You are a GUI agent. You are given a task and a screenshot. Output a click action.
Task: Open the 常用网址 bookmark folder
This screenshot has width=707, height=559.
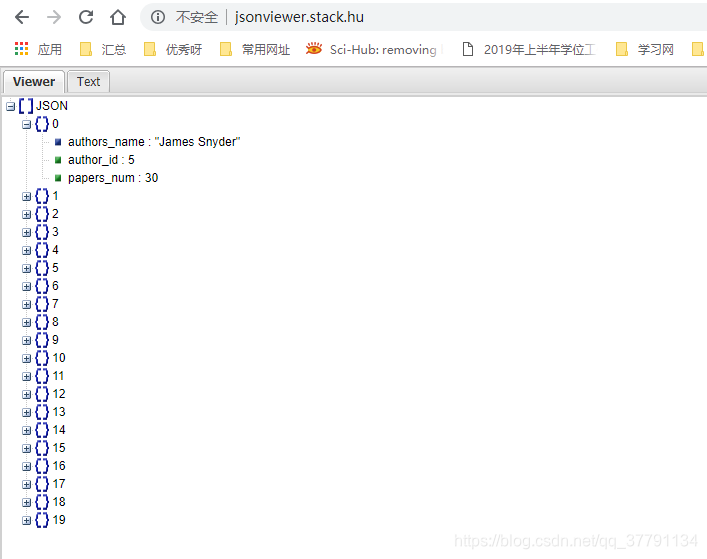click(255, 49)
